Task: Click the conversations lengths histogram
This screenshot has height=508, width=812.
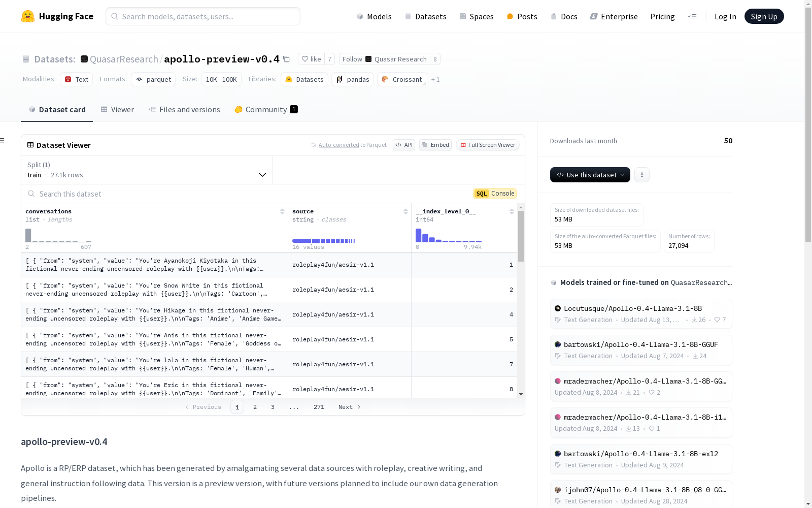Action: click(x=58, y=235)
